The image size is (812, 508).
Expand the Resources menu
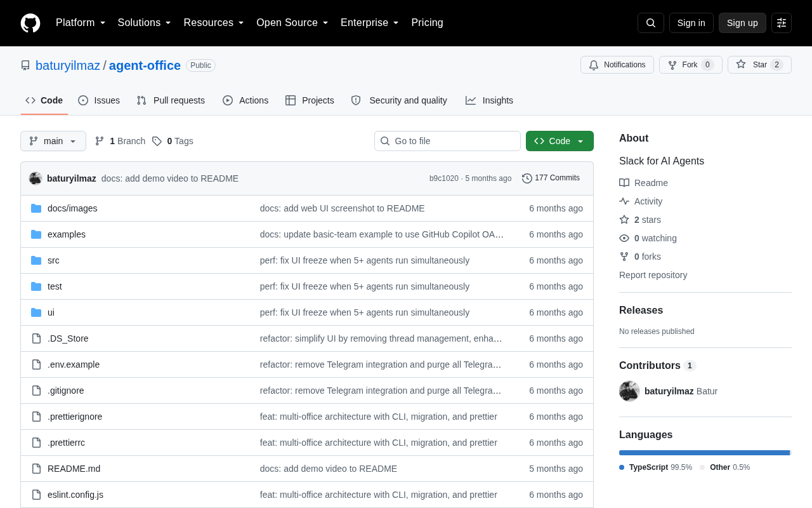[214, 23]
